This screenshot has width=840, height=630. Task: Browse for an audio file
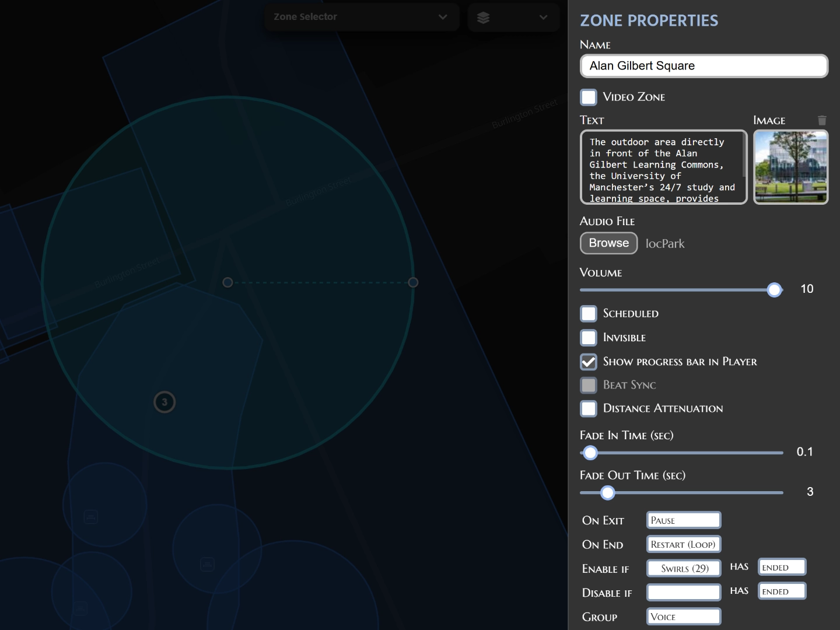(x=609, y=243)
